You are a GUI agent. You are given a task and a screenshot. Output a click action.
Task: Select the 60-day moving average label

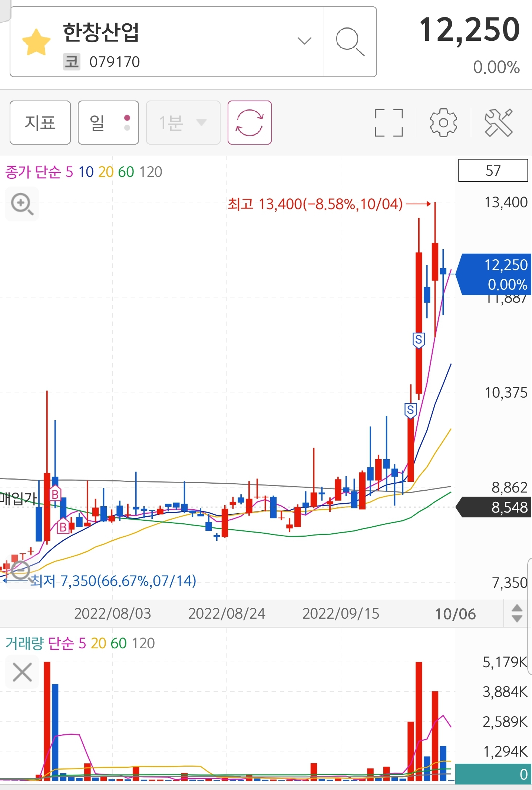pyautogui.click(x=126, y=172)
